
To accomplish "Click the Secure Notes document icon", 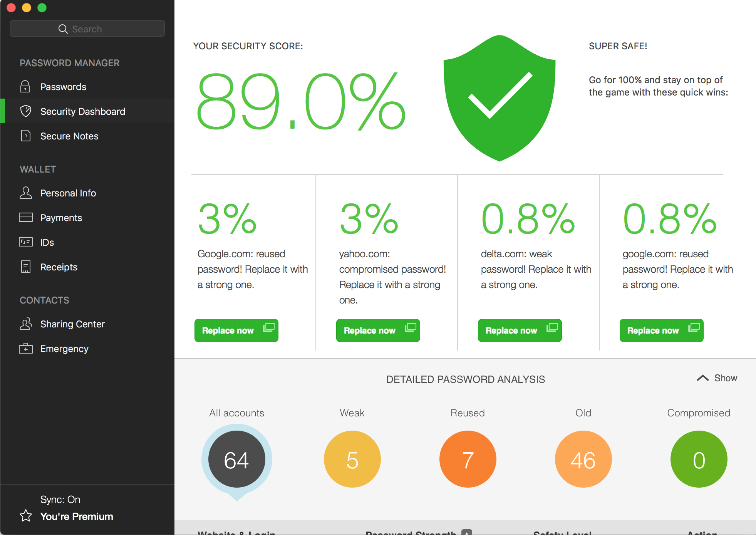I will [25, 136].
